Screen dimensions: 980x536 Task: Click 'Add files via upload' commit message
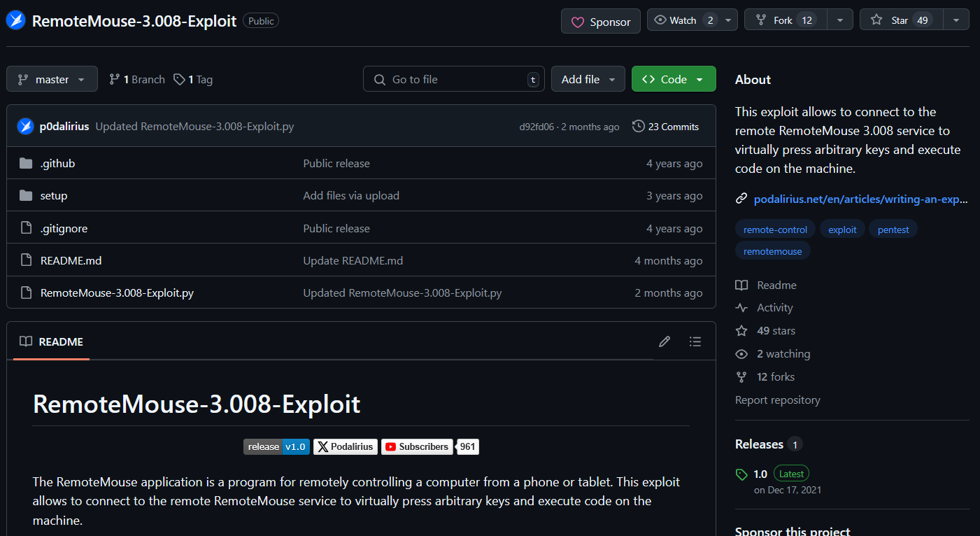351,195
